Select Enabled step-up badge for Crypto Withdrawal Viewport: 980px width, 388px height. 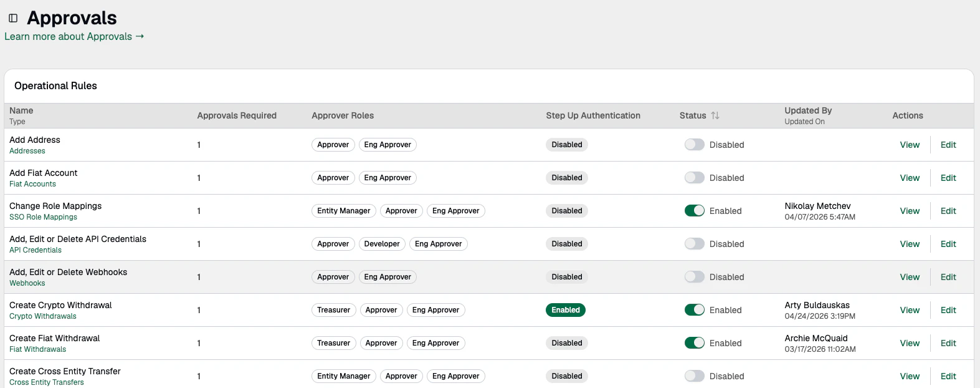tap(566, 310)
